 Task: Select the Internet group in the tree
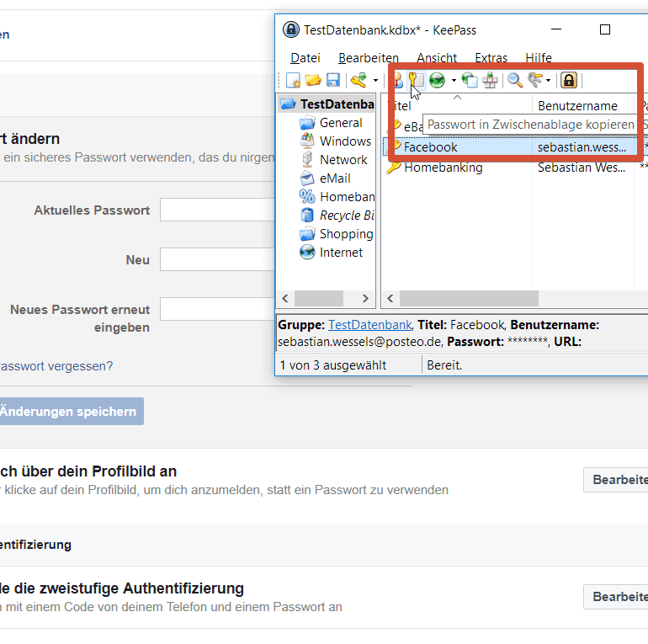[341, 253]
